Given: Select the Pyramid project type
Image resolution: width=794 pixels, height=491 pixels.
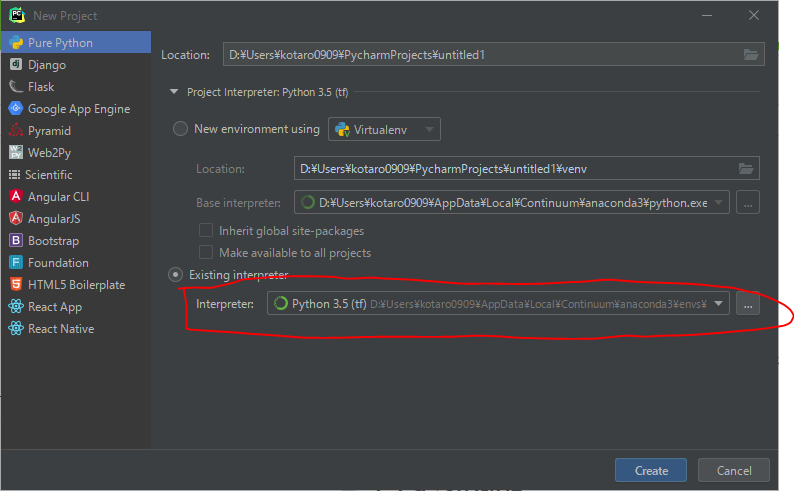Looking at the screenshot, I should 76,131.
